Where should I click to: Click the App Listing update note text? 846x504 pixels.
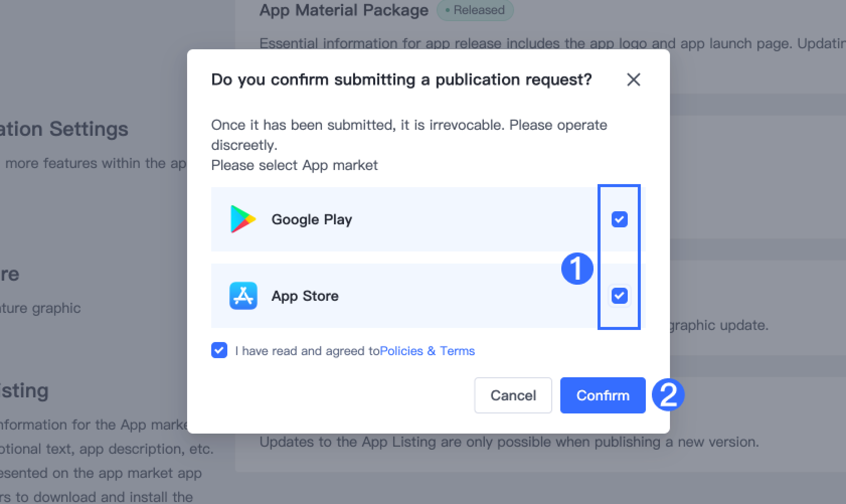[509, 442]
